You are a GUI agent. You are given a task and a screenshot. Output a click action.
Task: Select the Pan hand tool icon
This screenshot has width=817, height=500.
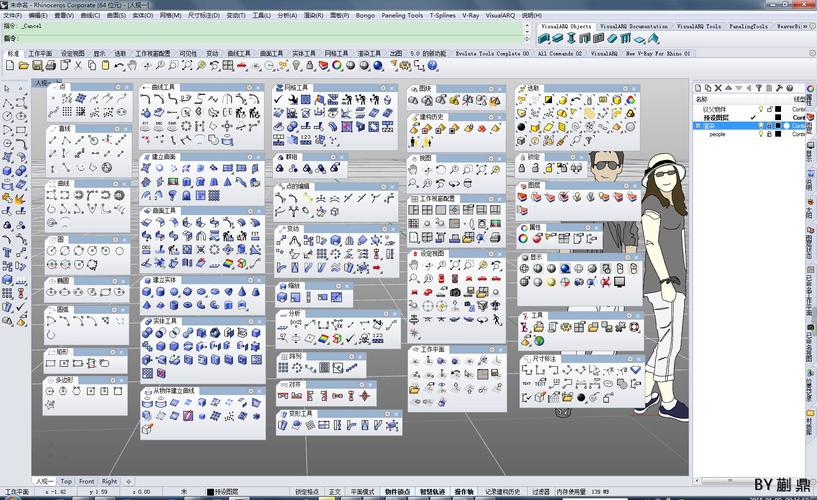click(132, 66)
